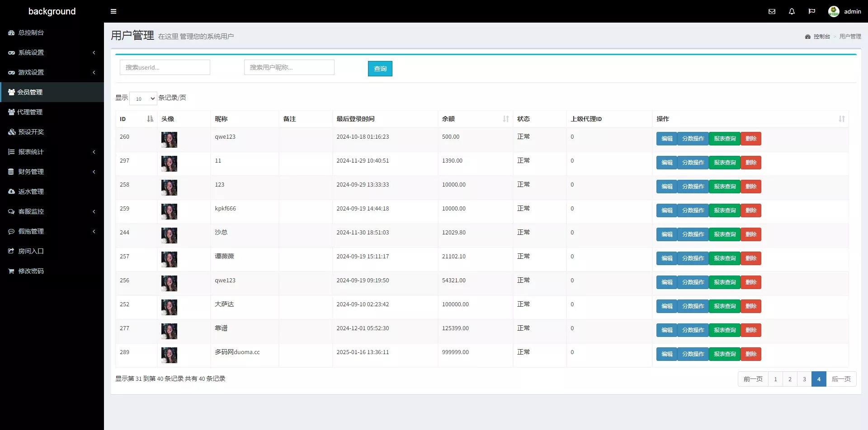Open 代理管理 in the sidebar
868x430 pixels.
click(30, 112)
